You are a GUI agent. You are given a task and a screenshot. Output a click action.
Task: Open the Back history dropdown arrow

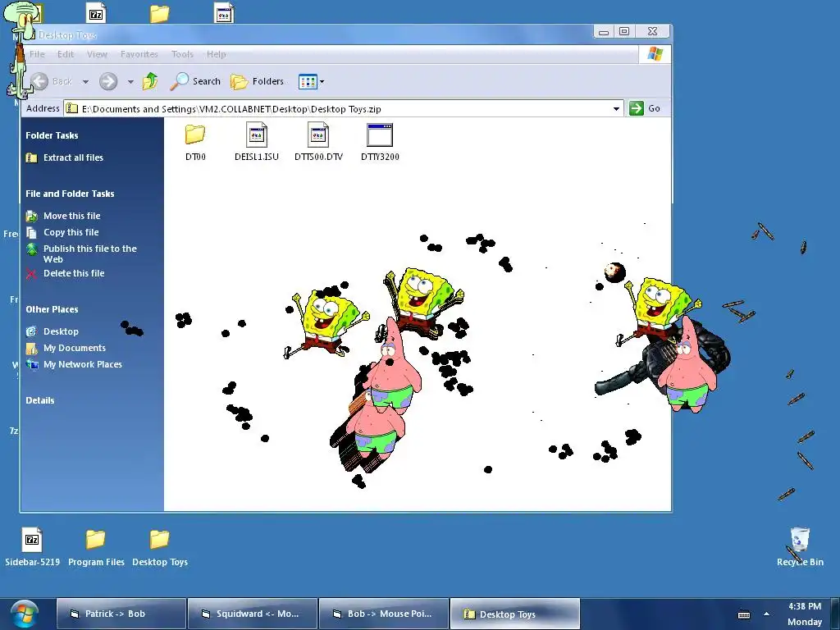coord(85,82)
